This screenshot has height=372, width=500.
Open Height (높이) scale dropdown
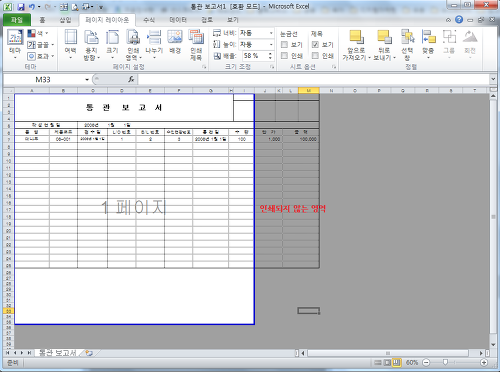pyautogui.click(x=271, y=44)
